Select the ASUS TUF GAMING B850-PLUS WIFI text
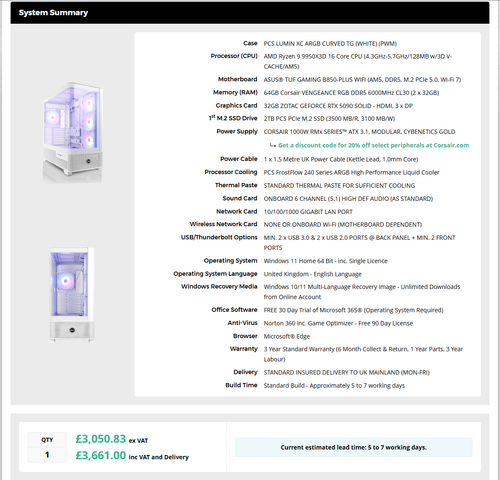 (x=362, y=80)
